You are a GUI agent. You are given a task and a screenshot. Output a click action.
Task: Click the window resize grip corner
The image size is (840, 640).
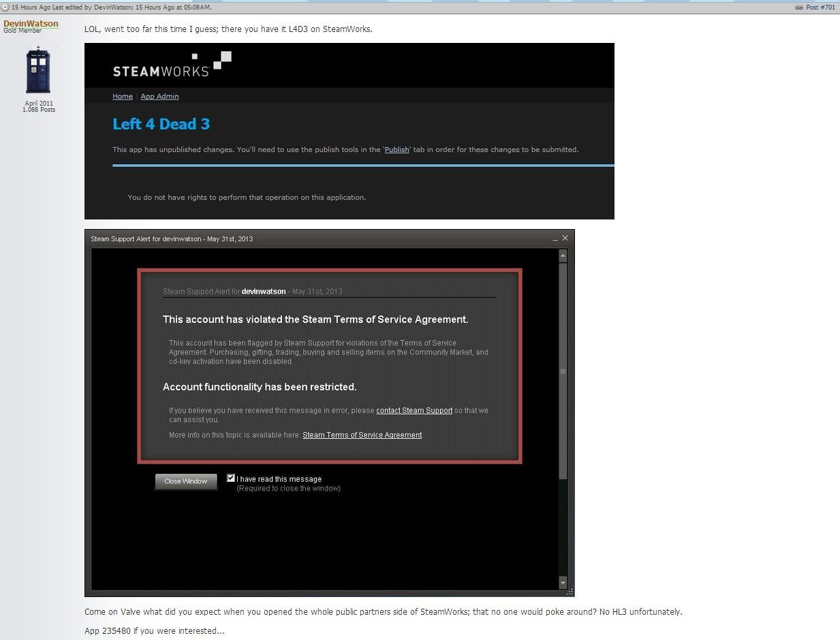pyautogui.click(x=571, y=592)
